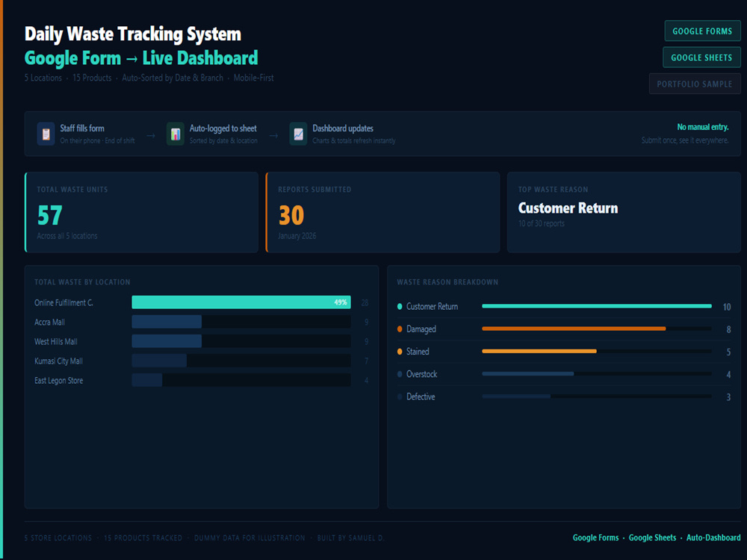Click the bar chart icon beside Auto-logged to sheet
The width and height of the screenshot is (747, 560).
[x=176, y=134]
